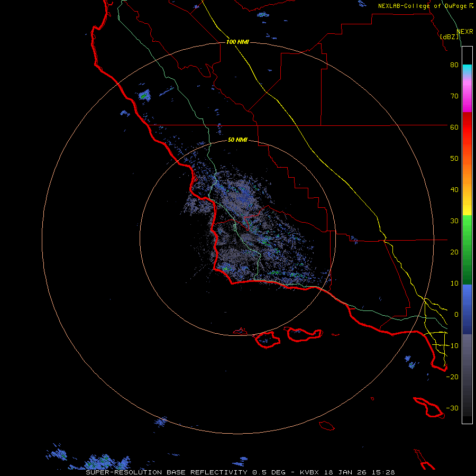Click the 50 NMI range ring label
The height and width of the screenshot is (476, 476).
[x=237, y=140]
